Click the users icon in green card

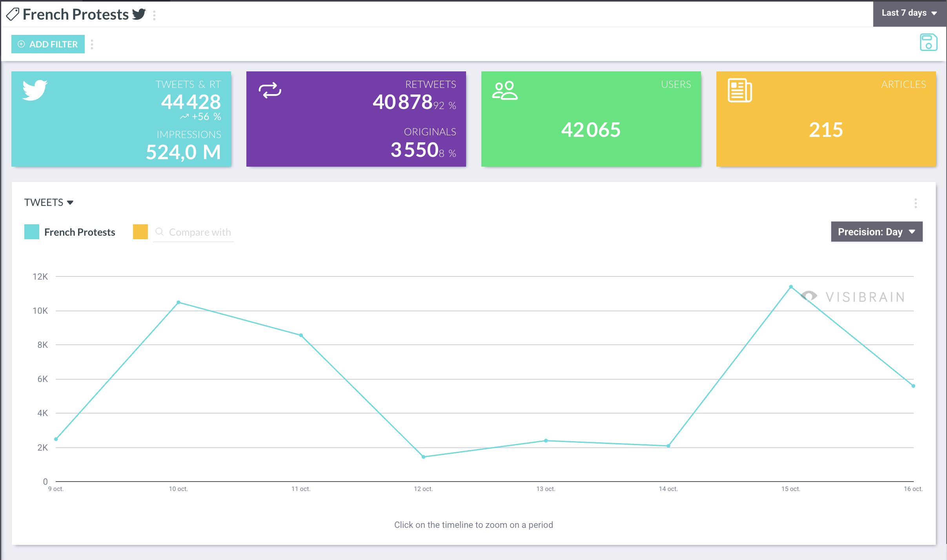click(x=505, y=91)
